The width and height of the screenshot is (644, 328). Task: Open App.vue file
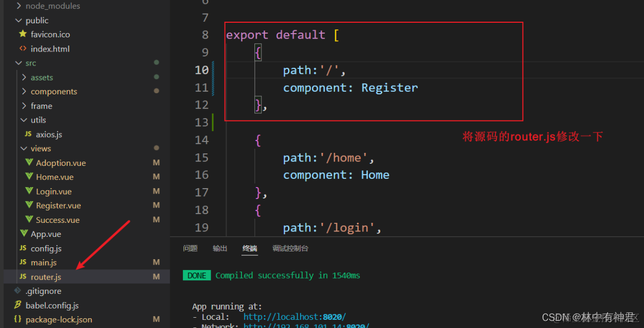(x=46, y=234)
